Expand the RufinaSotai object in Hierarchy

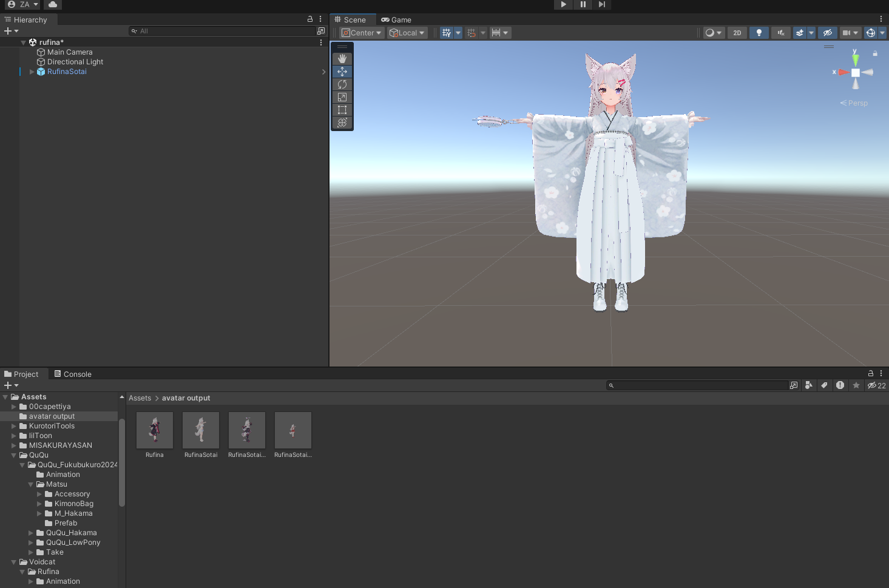click(32, 72)
